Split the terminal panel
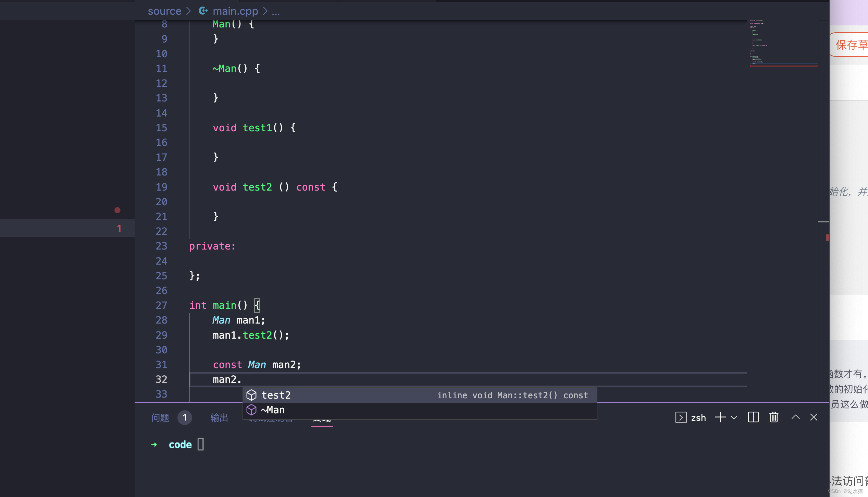 click(x=753, y=417)
